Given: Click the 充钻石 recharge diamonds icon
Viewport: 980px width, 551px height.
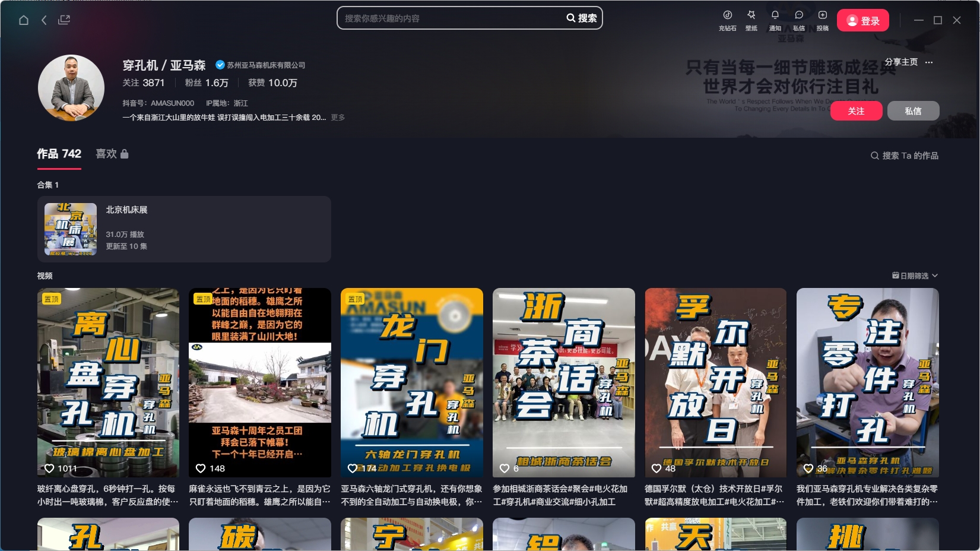Looking at the screenshot, I should 727,15.
